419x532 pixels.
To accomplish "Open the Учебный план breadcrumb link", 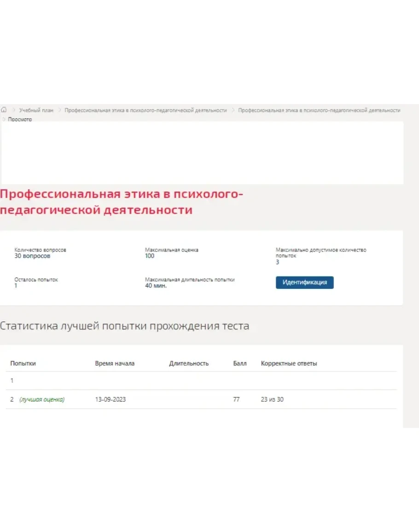I will click(36, 111).
